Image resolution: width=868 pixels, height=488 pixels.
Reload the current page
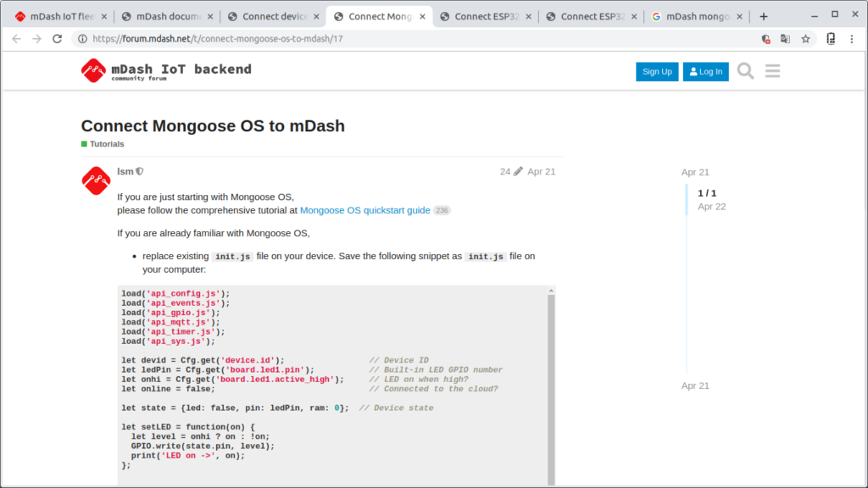click(x=57, y=39)
